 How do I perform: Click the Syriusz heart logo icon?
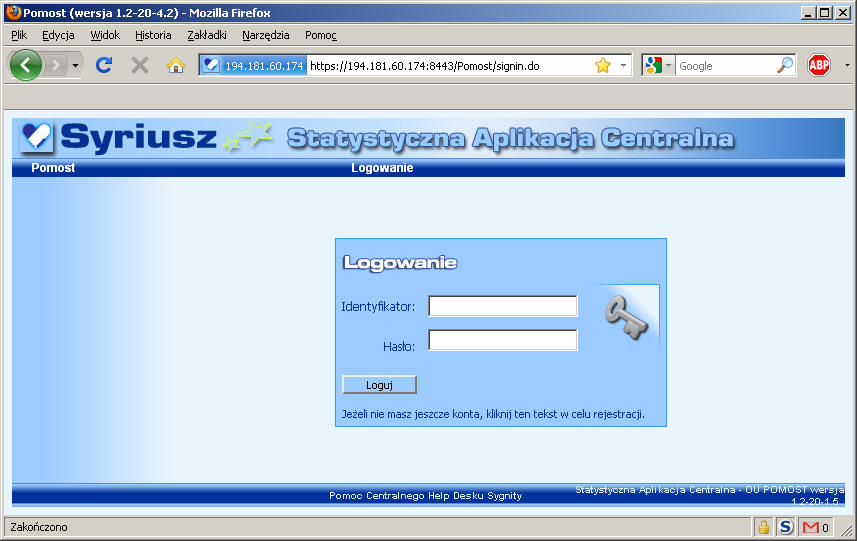tap(36, 136)
